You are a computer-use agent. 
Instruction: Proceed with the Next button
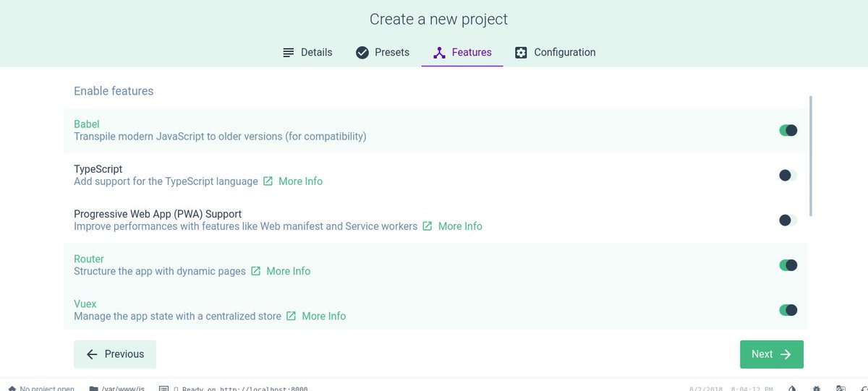pos(772,354)
